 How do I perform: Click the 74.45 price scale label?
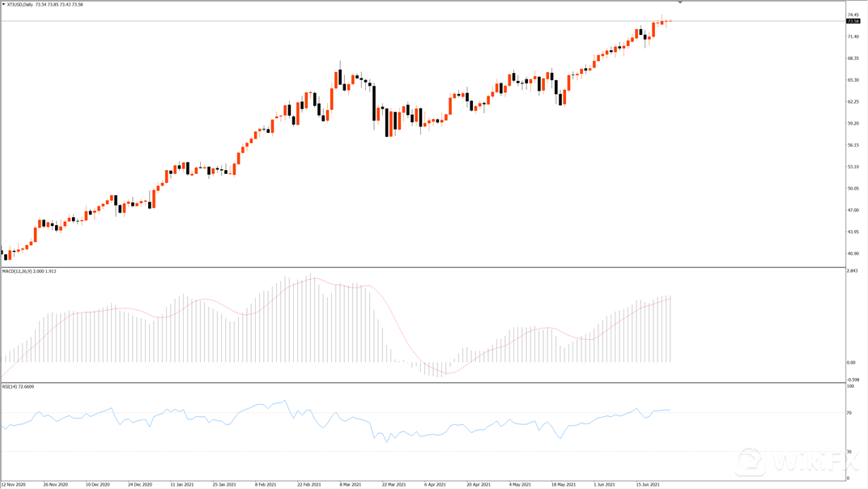pyautogui.click(x=853, y=15)
